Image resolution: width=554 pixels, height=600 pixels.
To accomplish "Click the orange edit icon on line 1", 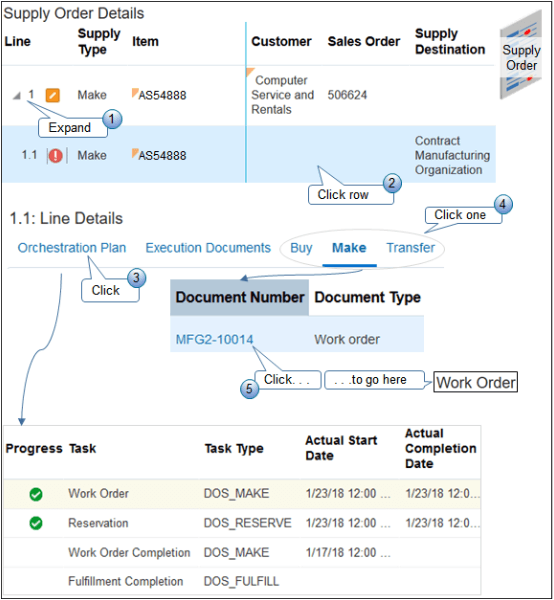I will [52, 95].
